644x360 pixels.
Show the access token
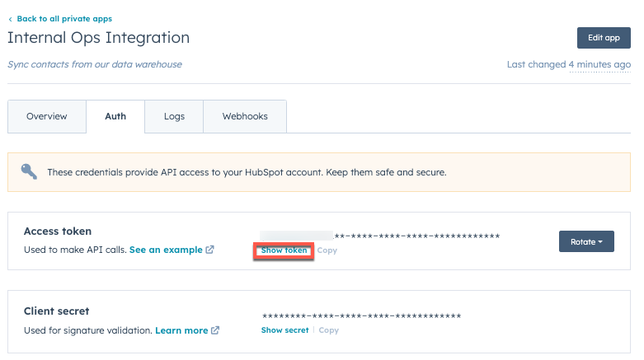284,250
